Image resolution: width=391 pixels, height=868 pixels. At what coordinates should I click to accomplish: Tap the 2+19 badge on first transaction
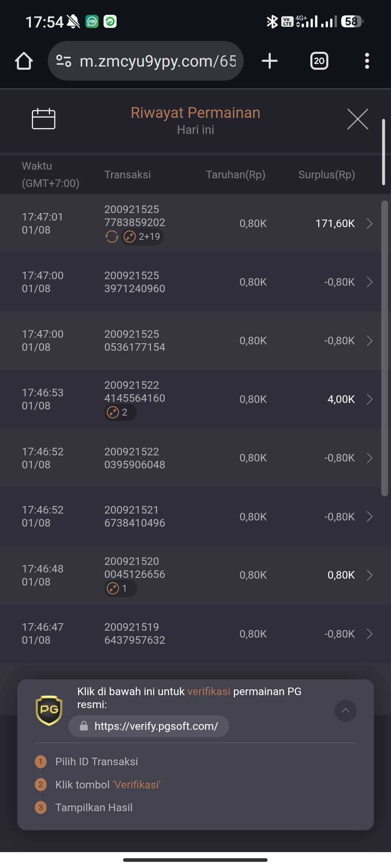click(142, 237)
